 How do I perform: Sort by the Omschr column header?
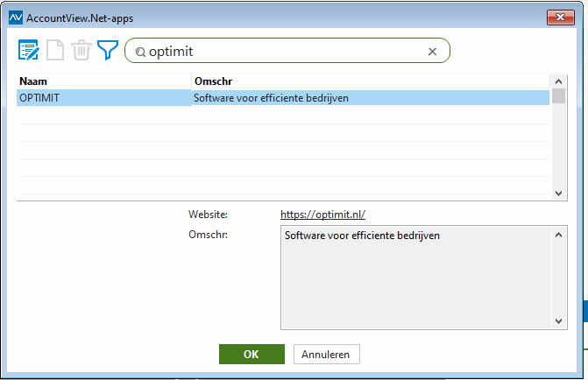[x=371, y=81]
